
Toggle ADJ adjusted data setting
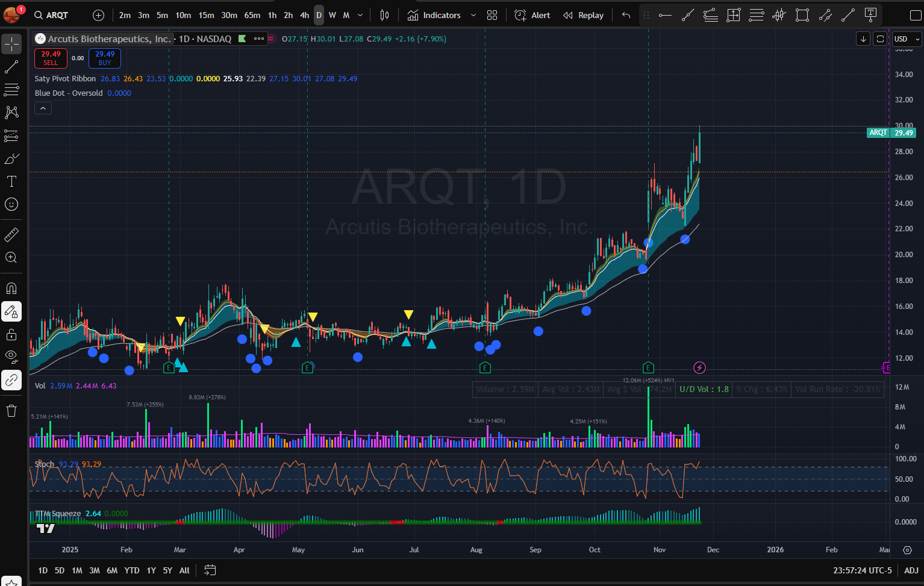coord(911,570)
